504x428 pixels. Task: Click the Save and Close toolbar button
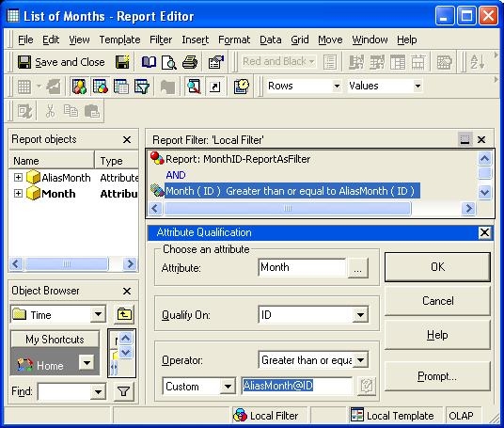point(61,62)
